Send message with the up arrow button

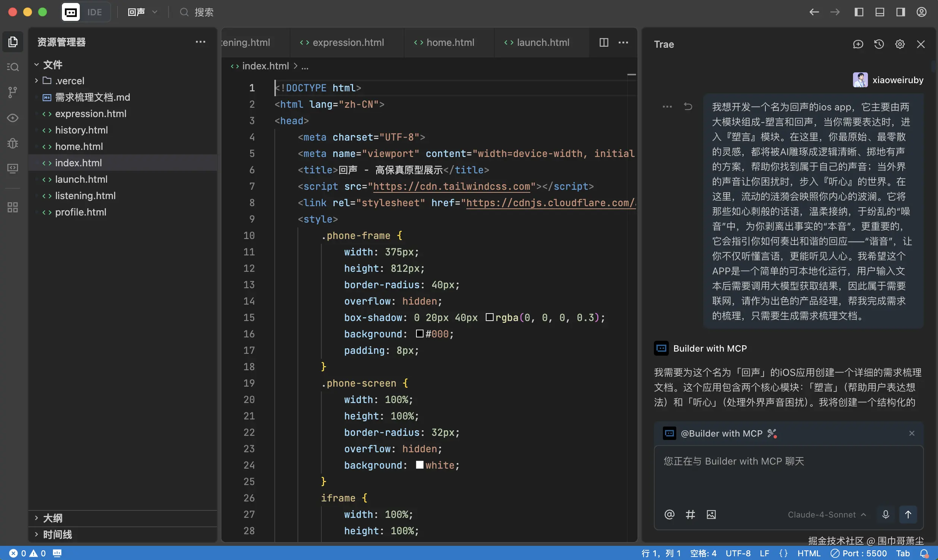pos(908,514)
